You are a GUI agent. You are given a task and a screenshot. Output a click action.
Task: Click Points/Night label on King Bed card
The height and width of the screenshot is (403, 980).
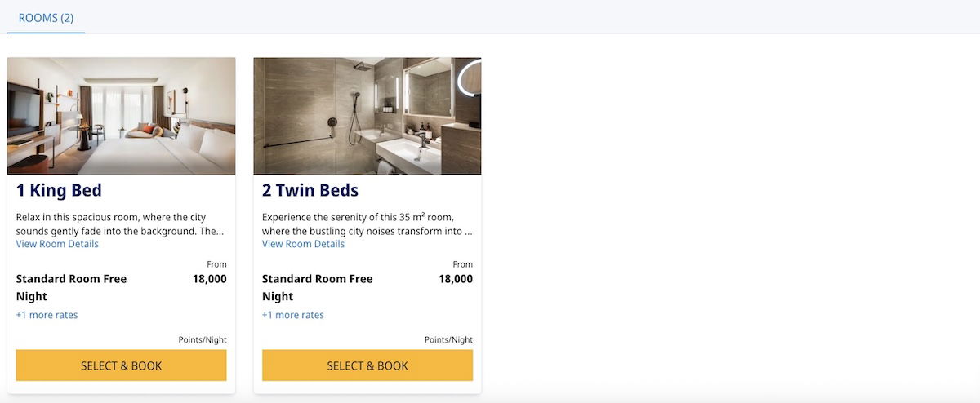[x=203, y=340]
